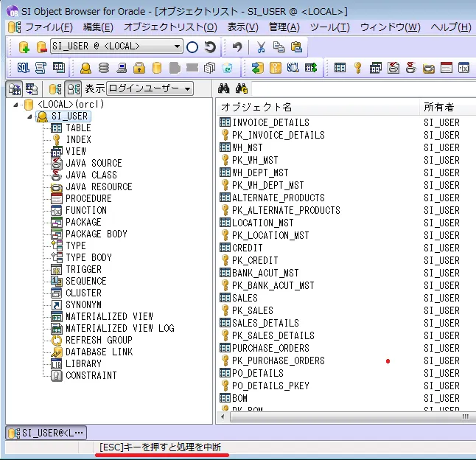Image resolution: width=476 pixels, height=460 pixels.
Task: Select VIEW in the object tree
Action: (x=76, y=151)
